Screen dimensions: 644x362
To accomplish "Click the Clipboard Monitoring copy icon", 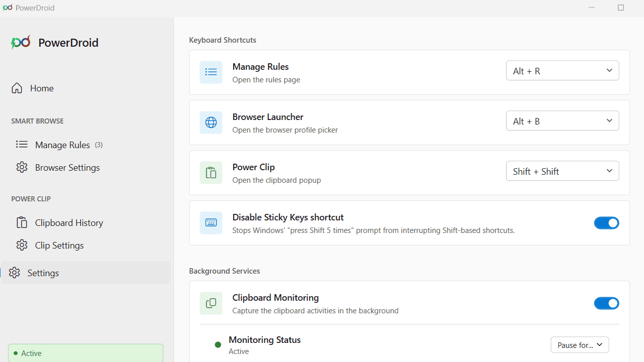I will 211,303.
